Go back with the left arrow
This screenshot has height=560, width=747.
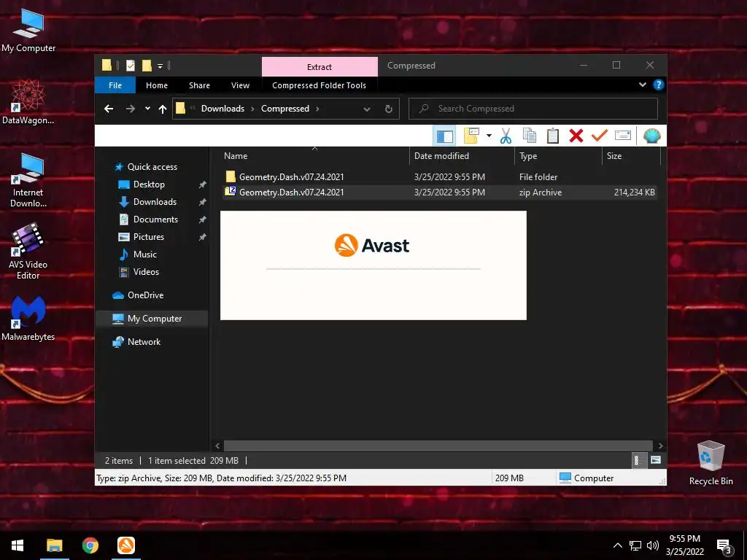click(x=109, y=109)
